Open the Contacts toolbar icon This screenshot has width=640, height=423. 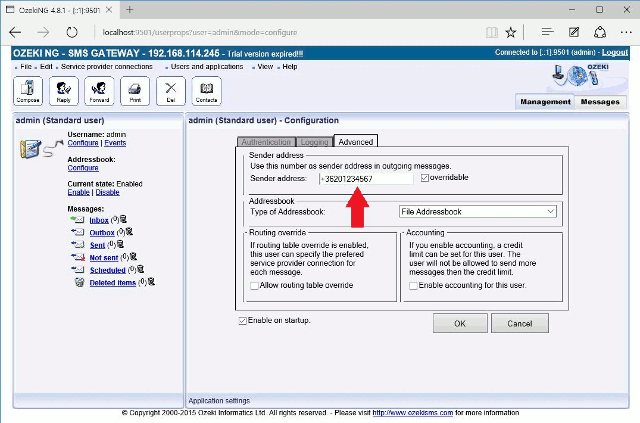pyautogui.click(x=207, y=91)
